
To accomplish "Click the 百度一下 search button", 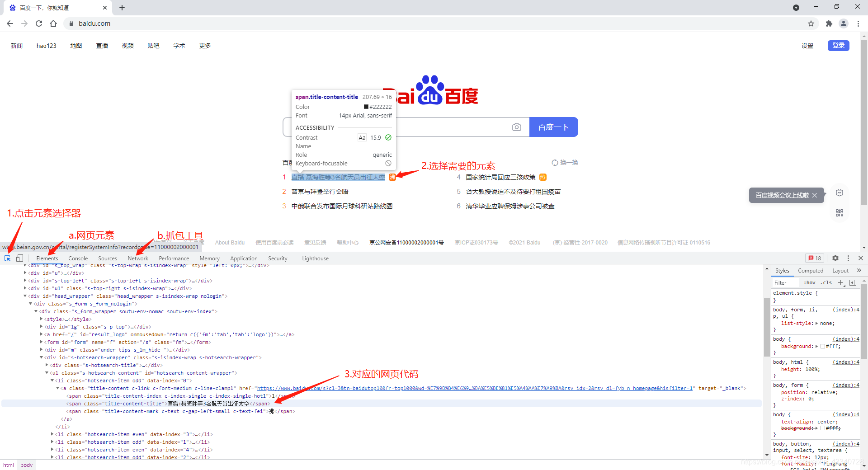I will (553, 127).
